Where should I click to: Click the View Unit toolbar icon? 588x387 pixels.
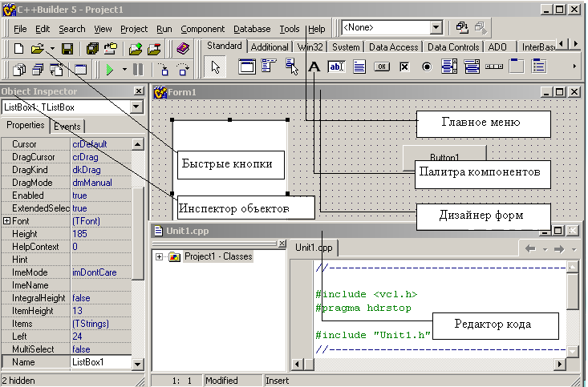click(x=19, y=70)
